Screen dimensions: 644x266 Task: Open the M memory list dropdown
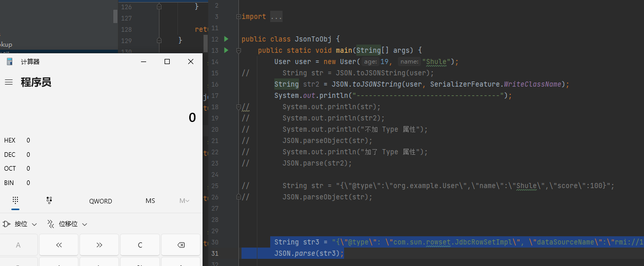[185, 201]
